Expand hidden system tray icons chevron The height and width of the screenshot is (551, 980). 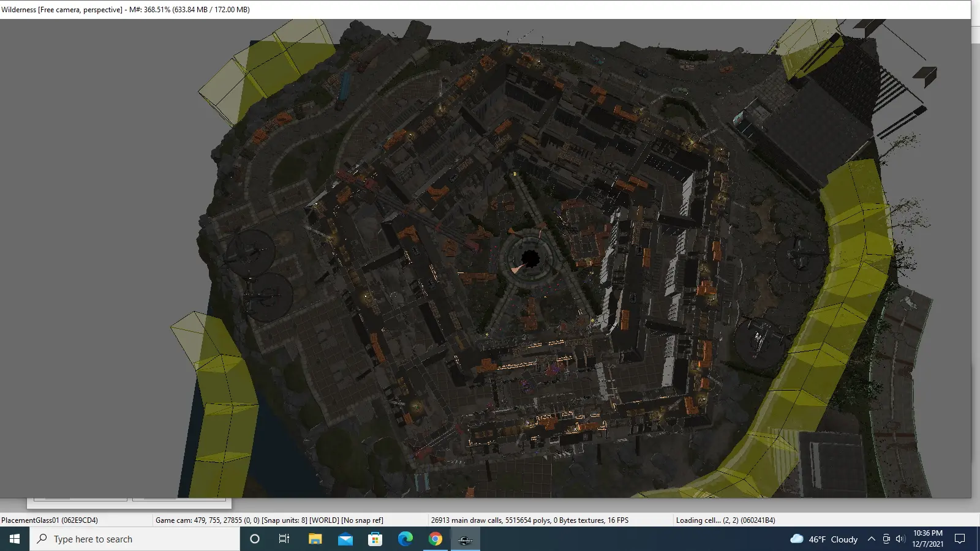pyautogui.click(x=871, y=539)
